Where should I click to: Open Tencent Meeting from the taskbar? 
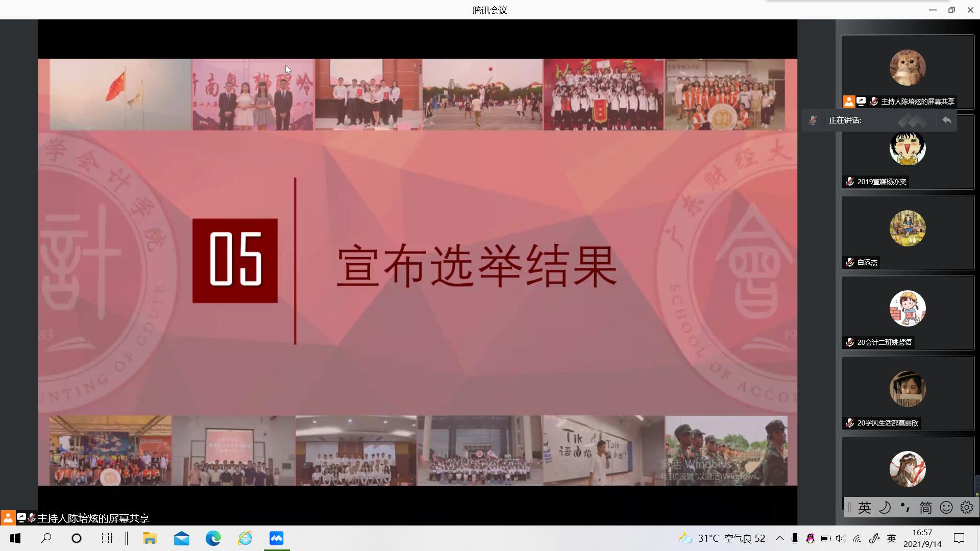(277, 538)
